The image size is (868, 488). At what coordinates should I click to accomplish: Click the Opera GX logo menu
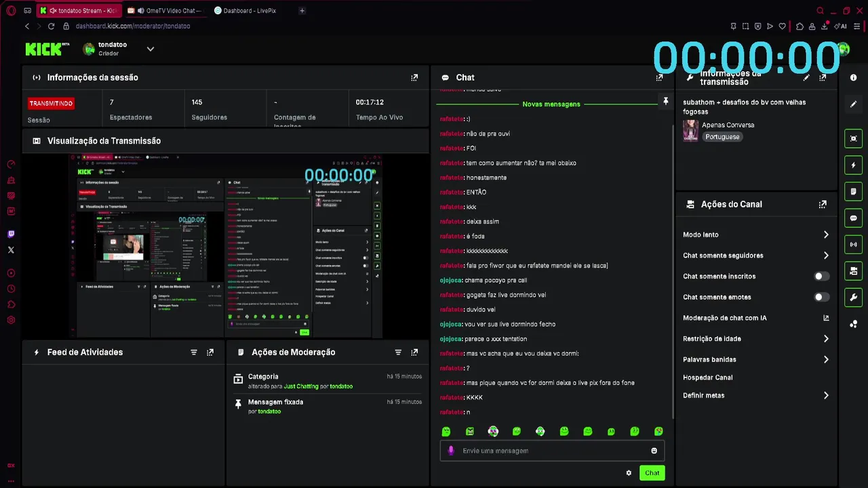click(11, 11)
